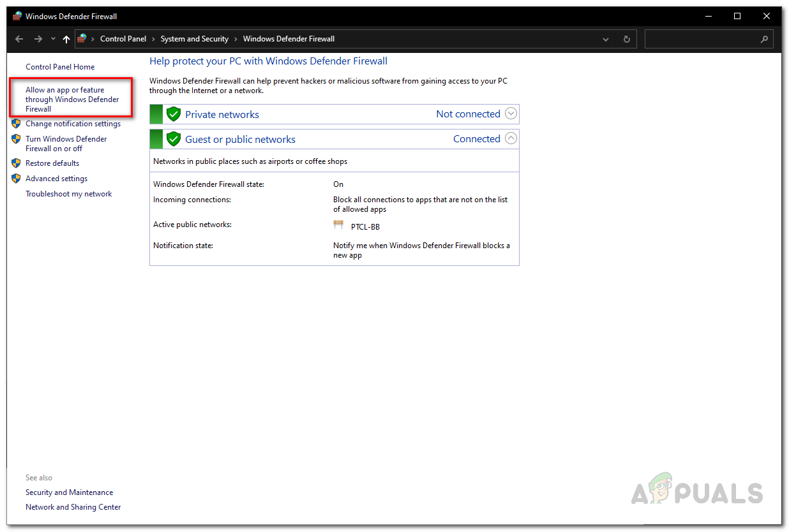Screen dimensions: 789x532
Task: Collapse the Guest or public networks section
Action: (510, 138)
